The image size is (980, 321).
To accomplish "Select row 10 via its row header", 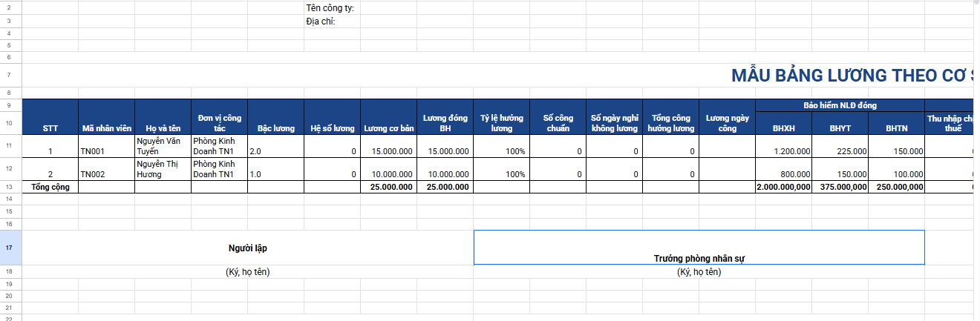I will click(x=10, y=123).
